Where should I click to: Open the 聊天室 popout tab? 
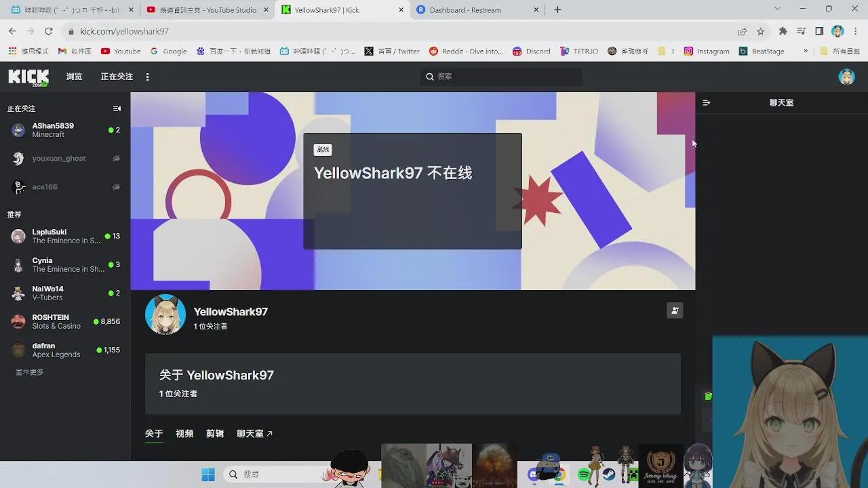point(254,434)
